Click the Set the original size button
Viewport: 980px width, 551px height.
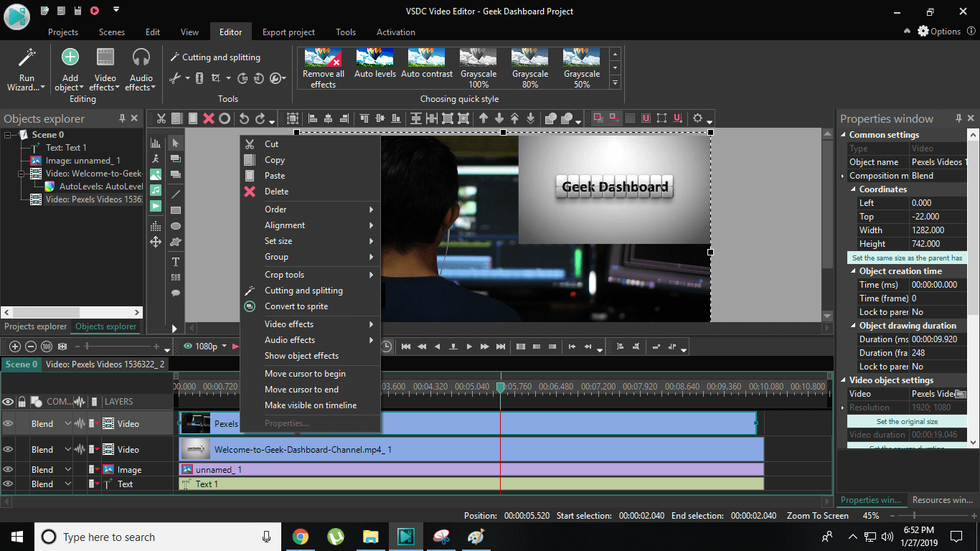(x=907, y=421)
